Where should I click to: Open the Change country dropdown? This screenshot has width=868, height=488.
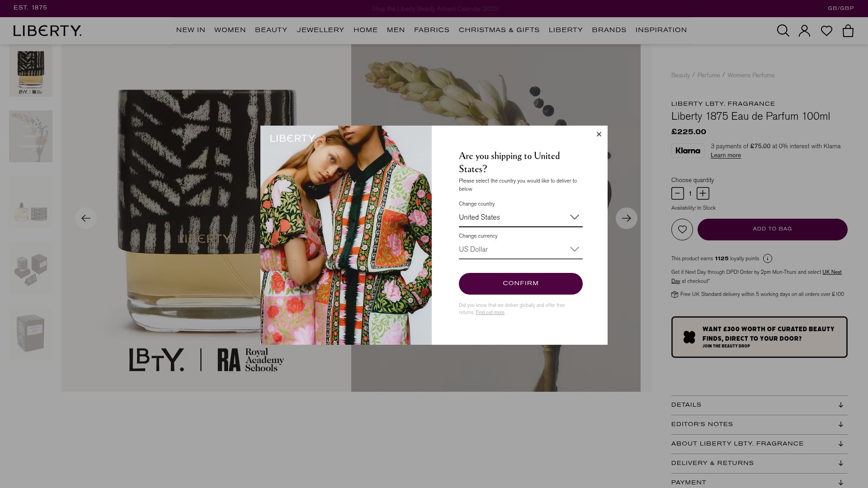520,217
